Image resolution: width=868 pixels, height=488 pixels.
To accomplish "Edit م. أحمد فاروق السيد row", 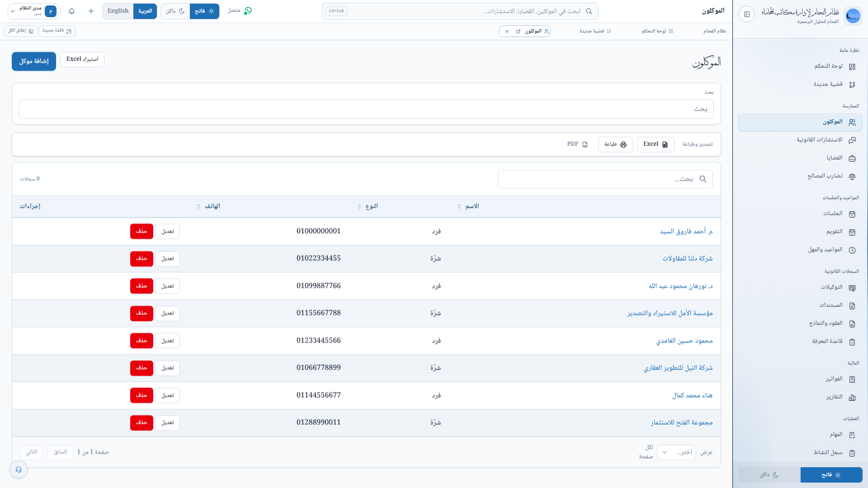I will coord(168,231).
